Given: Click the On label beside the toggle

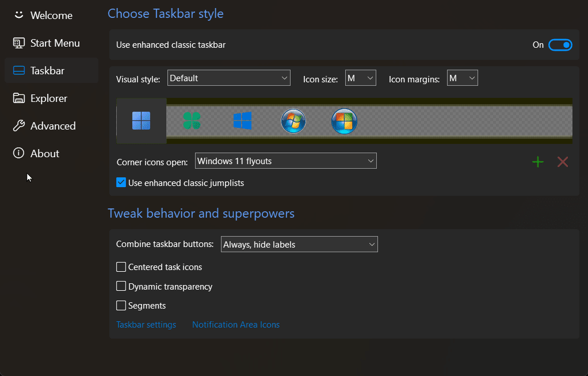Looking at the screenshot, I should (538, 45).
